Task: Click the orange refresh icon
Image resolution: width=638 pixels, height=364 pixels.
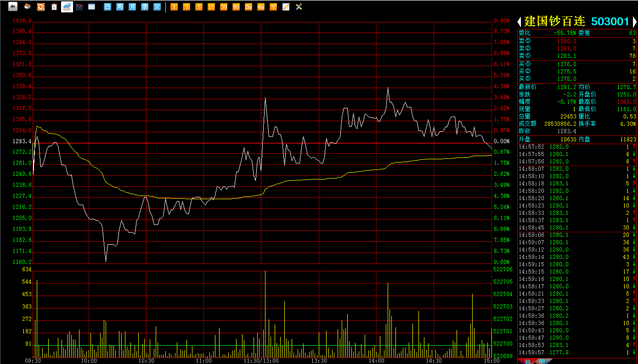Action: [41, 7]
